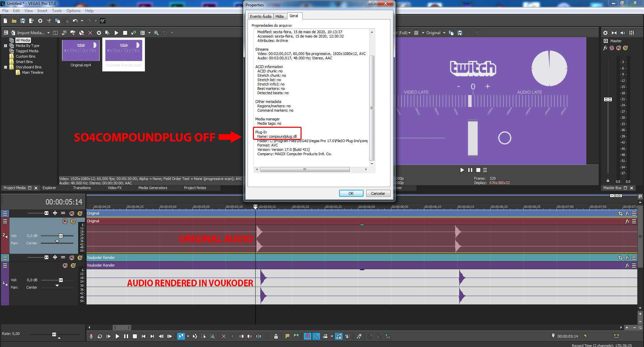
Task: Click the Vol slider handle on track 2
Action: pyautogui.click(x=61, y=236)
